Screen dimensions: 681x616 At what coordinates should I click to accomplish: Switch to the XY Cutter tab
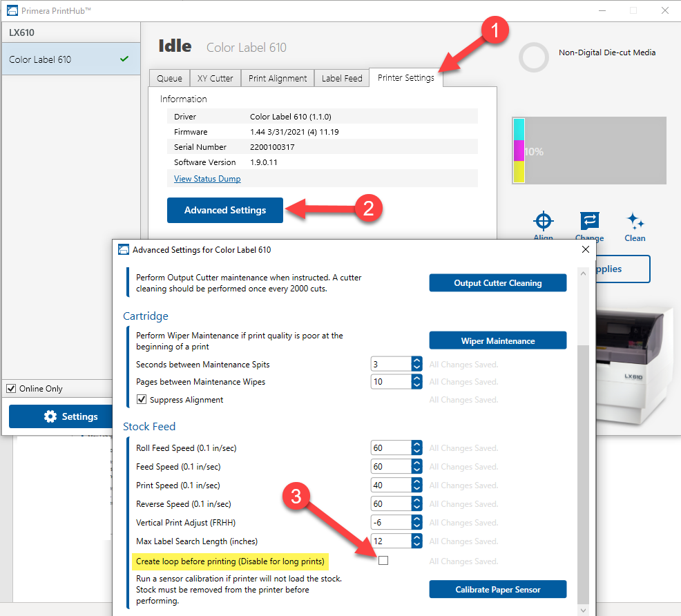pyautogui.click(x=215, y=78)
